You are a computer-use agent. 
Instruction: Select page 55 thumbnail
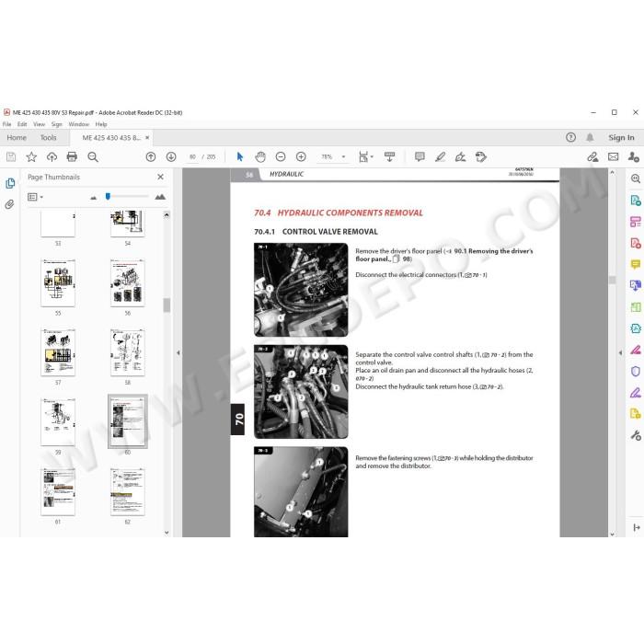[58, 283]
